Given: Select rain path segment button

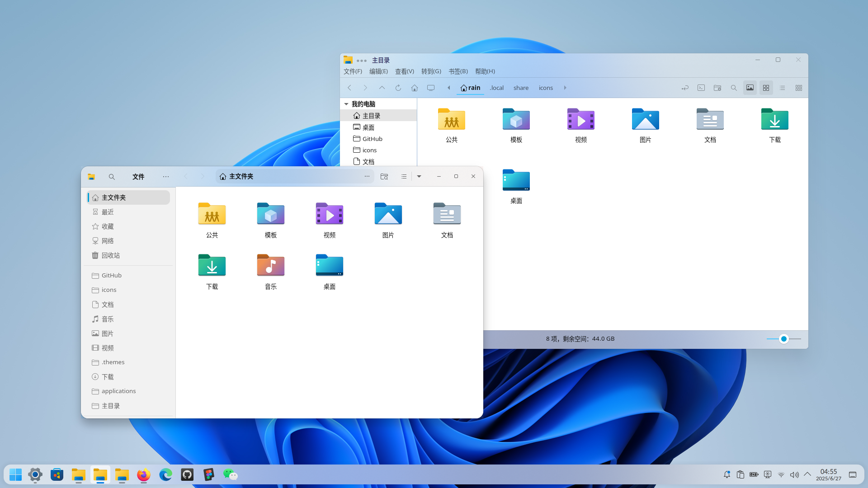Looking at the screenshot, I should point(470,88).
